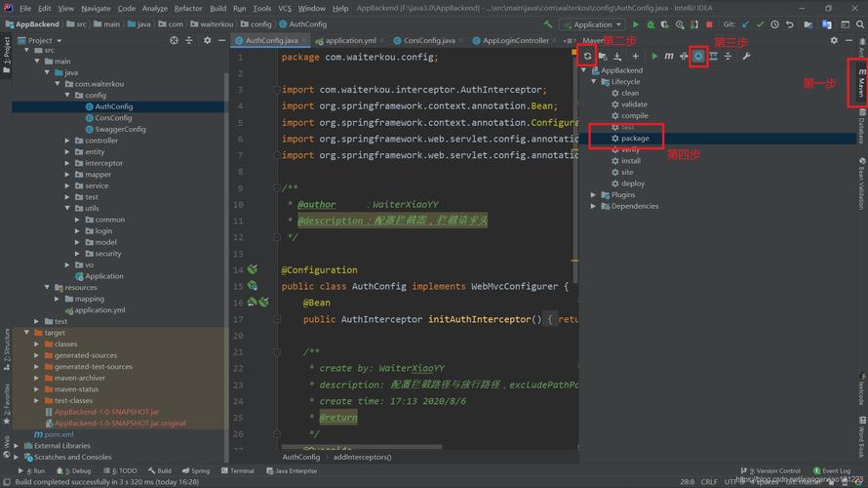Show Git history clock icon
Screen dimensions: 868x488
[774, 24]
